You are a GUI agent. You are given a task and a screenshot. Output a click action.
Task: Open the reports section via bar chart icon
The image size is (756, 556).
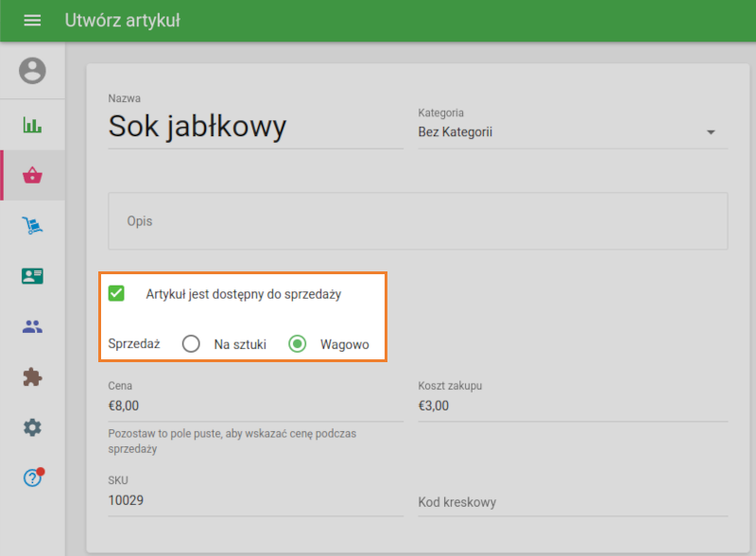(x=32, y=124)
